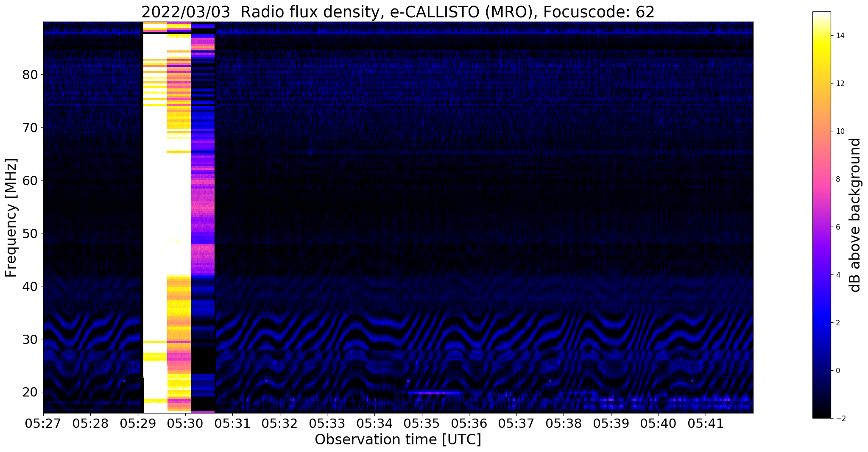The height and width of the screenshot is (452, 868).
Task: Click the colorbar tick label 6
Action: (837, 227)
